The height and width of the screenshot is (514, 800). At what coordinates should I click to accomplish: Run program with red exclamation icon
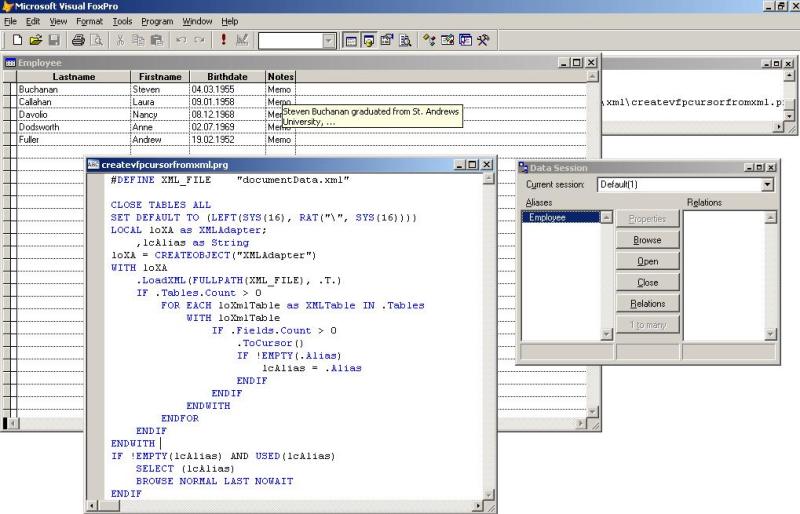(223, 40)
